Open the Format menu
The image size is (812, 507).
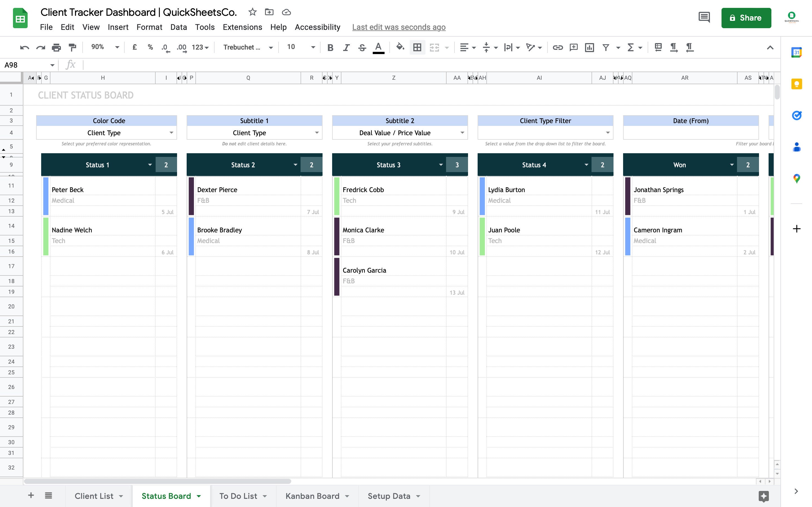(x=149, y=27)
